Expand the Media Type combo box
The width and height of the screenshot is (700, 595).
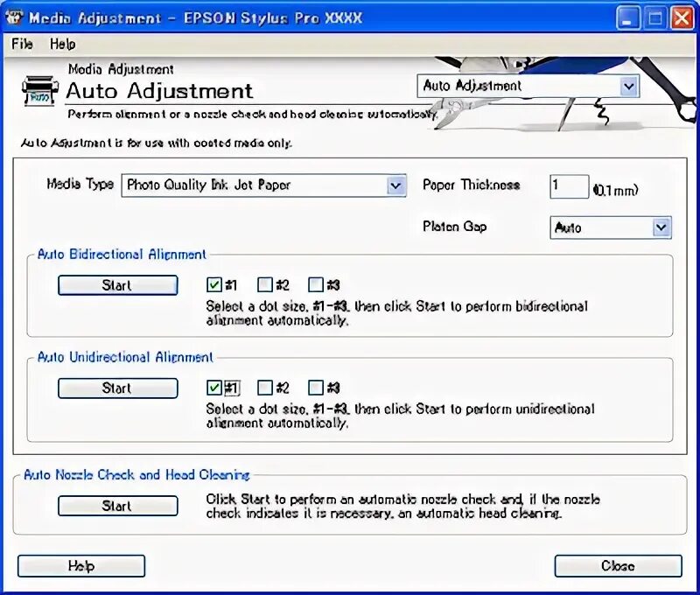(264, 185)
